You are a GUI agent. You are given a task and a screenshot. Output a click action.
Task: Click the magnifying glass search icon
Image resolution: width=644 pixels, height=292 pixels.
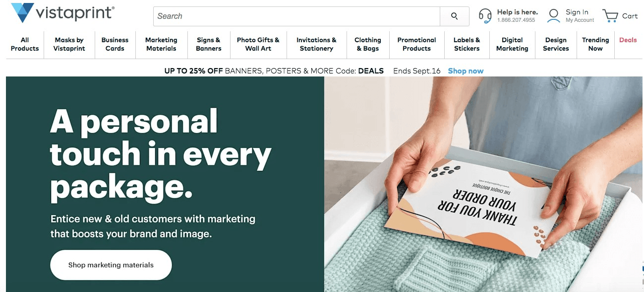(454, 16)
